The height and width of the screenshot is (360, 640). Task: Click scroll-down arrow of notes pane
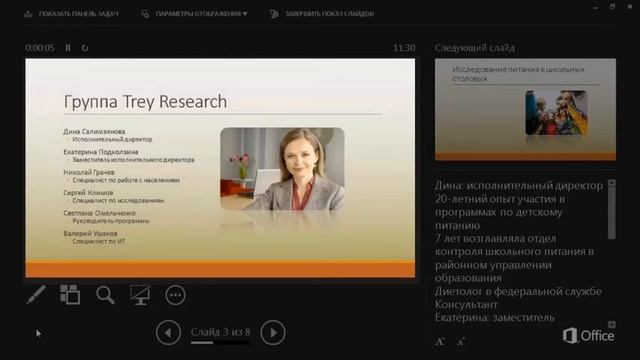click(611, 324)
